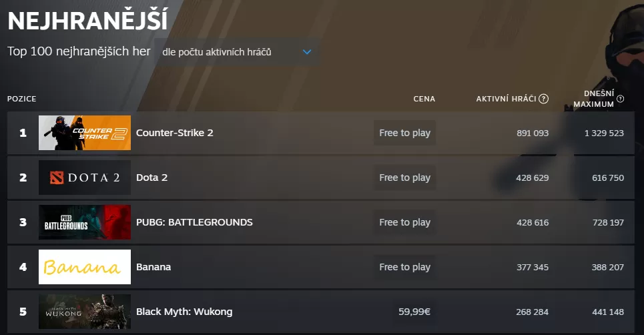Click Black Myth: Wukong capsule image
The width and height of the screenshot is (644, 335).
85,312
